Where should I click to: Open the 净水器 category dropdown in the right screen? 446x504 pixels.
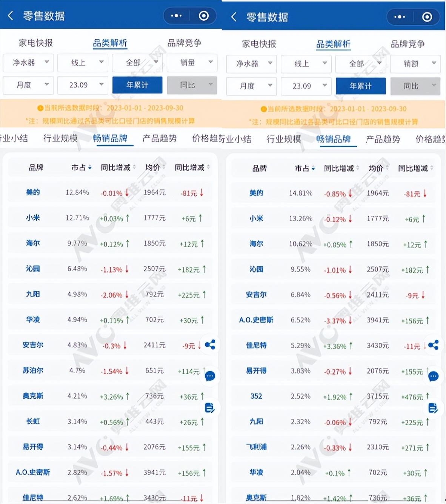click(251, 64)
